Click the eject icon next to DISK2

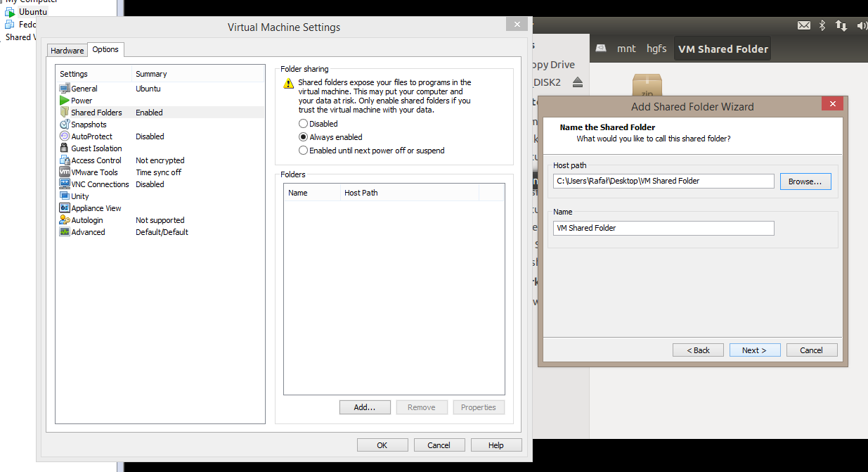(x=578, y=82)
